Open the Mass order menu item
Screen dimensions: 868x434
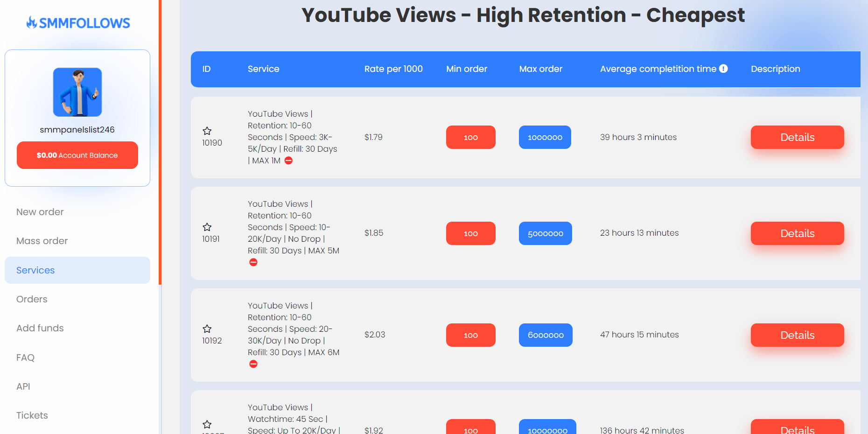[x=42, y=241]
